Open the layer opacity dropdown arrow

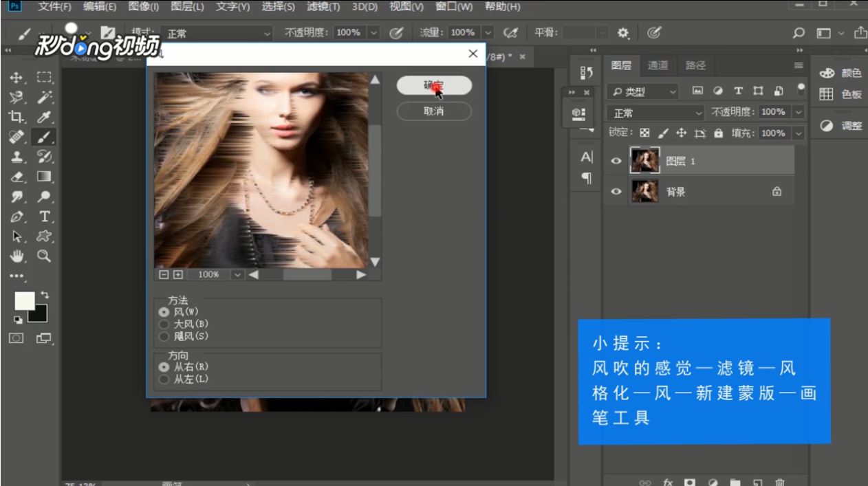click(x=798, y=112)
